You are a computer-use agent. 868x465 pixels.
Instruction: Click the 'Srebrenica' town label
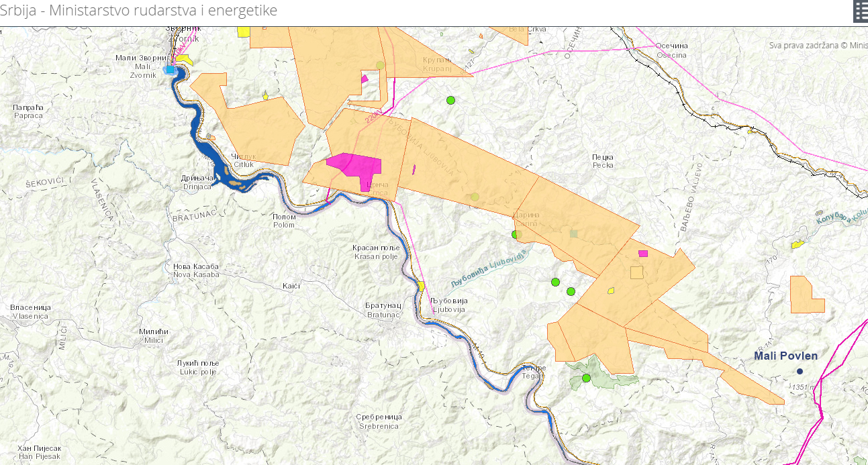[x=379, y=421]
